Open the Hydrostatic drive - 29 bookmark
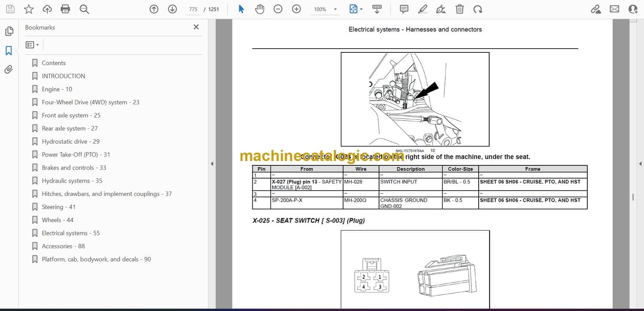 tap(70, 141)
